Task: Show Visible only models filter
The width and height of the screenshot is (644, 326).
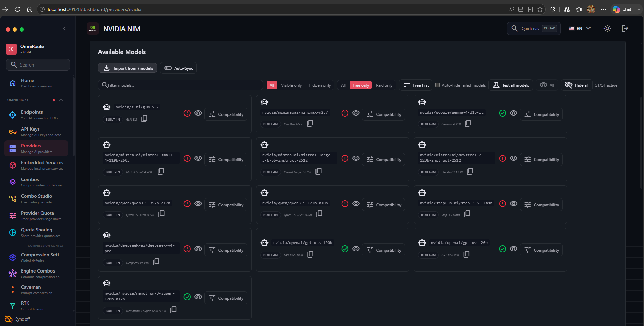Action: [291, 85]
